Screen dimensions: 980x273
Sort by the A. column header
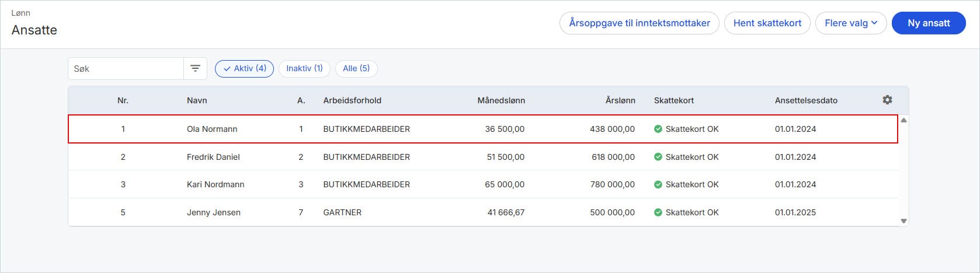tap(301, 100)
